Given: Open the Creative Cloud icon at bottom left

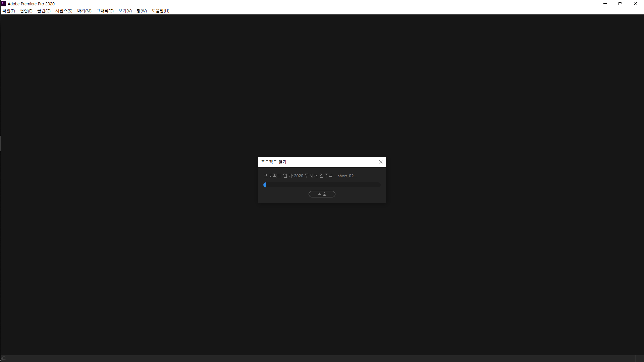Looking at the screenshot, I should pos(4,358).
